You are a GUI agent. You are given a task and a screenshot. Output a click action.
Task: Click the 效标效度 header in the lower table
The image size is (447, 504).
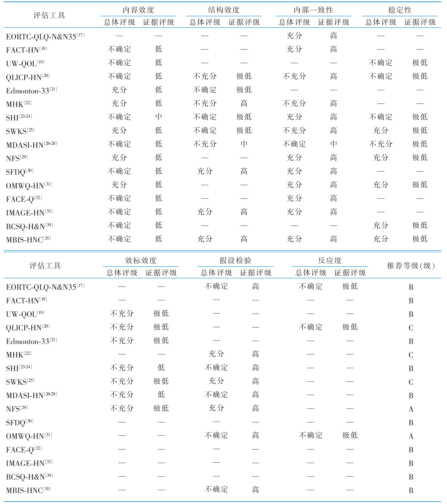click(141, 260)
